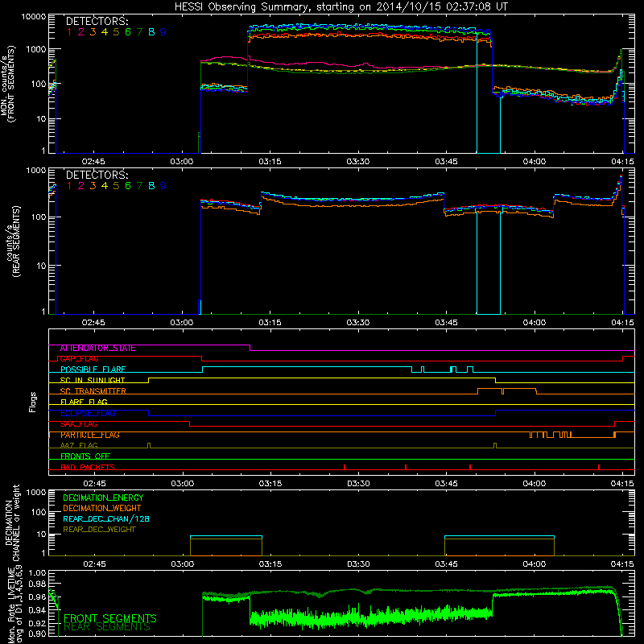
Task: Click the '04:00' time tick under Flags plot
Action: [x=535, y=484]
